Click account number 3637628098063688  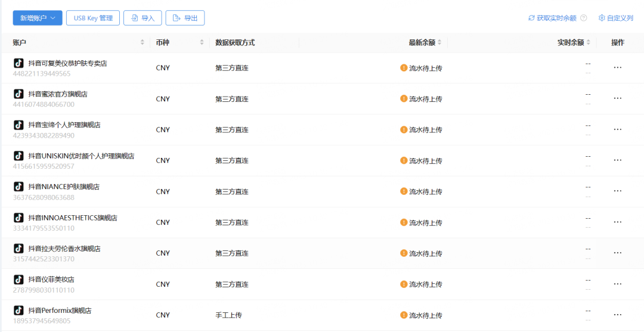(44, 197)
